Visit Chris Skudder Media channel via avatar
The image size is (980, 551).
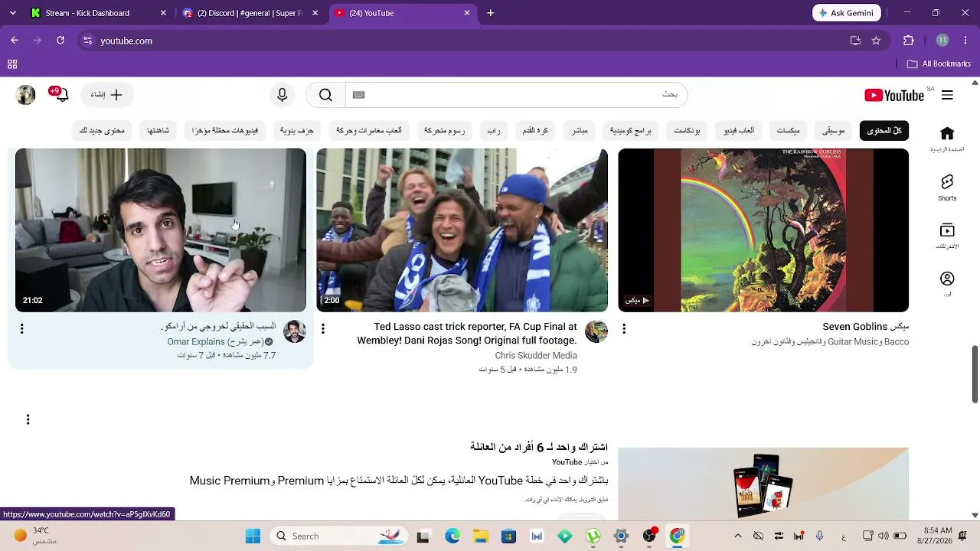[x=596, y=331]
